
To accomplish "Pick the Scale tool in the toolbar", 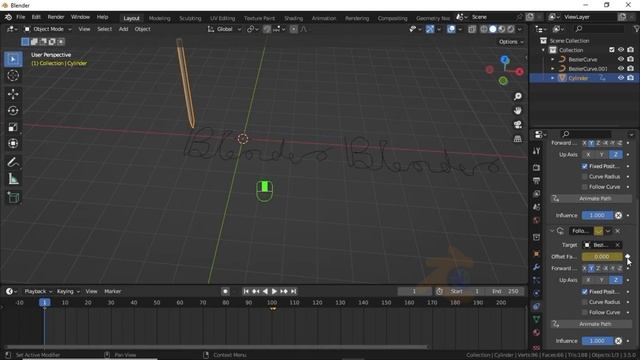I will [13, 127].
